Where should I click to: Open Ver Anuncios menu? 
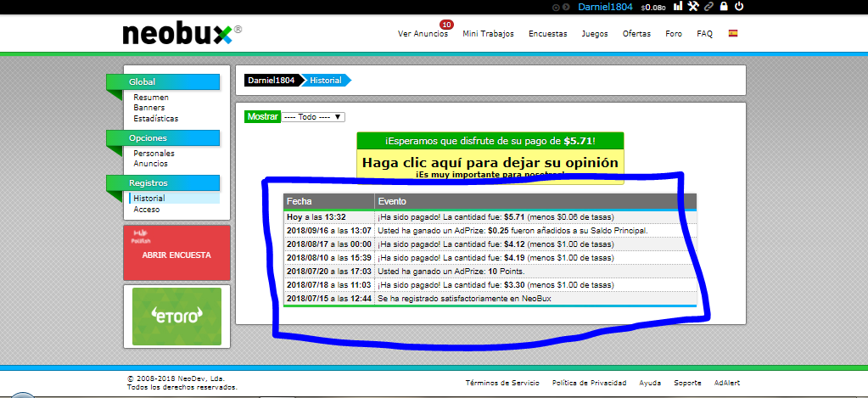(x=423, y=34)
